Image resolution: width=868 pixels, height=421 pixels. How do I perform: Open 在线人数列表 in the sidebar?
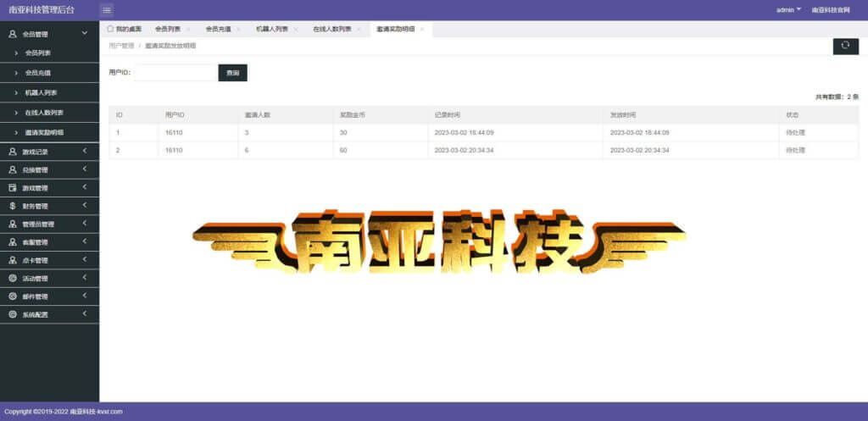[44, 113]
